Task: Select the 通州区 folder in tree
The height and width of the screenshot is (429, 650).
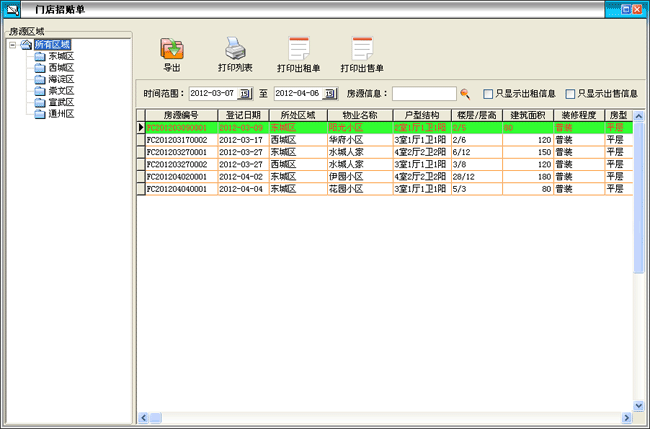Action: pyautogui.click(x=60, y=114)
